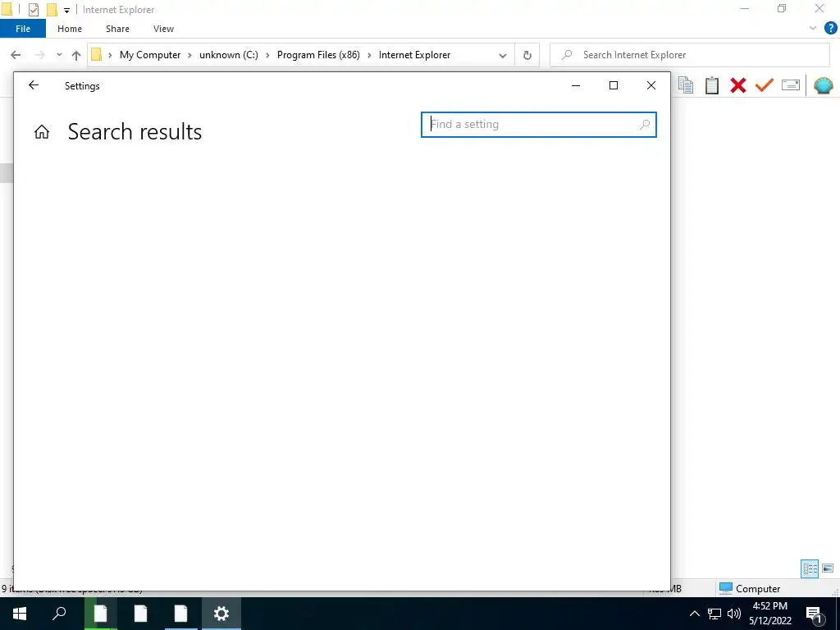The height and width of the screenshot is (630, 840).
Task: Open the Share ribbon tab
Action: pyautogui.click(x=117, y=29)
